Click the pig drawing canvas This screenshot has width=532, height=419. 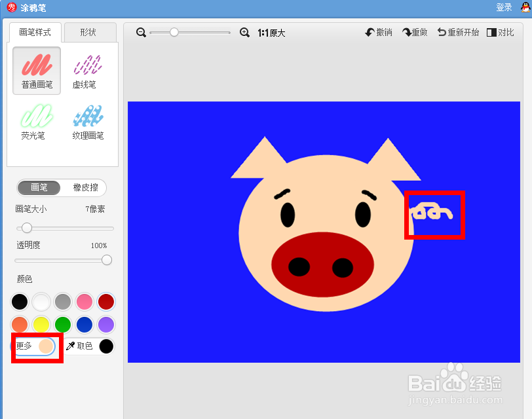[x=324, y=232]
